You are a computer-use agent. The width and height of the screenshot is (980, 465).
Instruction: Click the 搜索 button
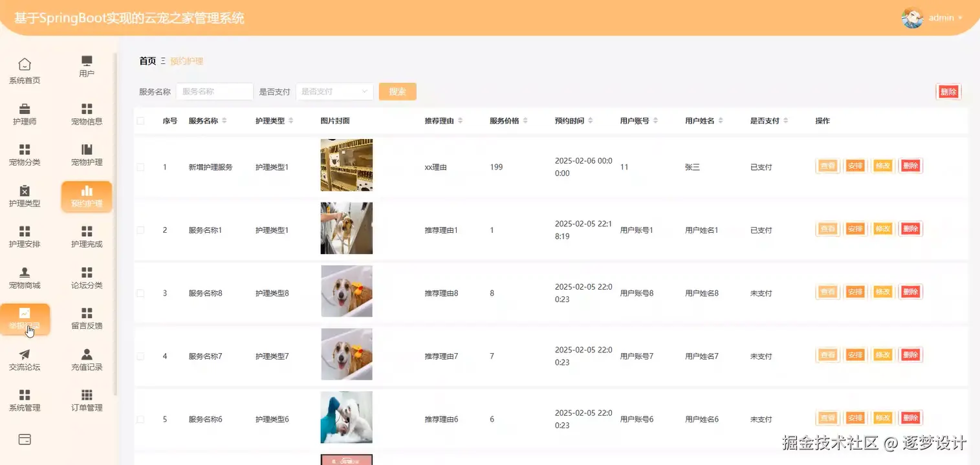click(398, 92)
